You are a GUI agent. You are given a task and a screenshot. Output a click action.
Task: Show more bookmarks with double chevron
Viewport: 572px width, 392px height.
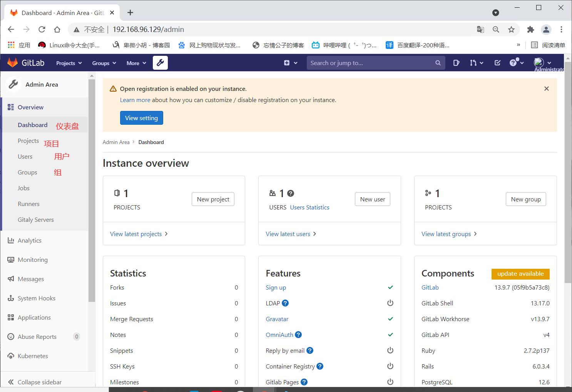click(x=518, y=45)
